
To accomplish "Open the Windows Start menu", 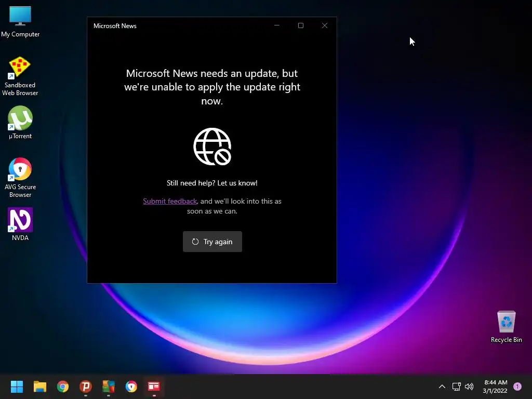I will pos(17,387).
